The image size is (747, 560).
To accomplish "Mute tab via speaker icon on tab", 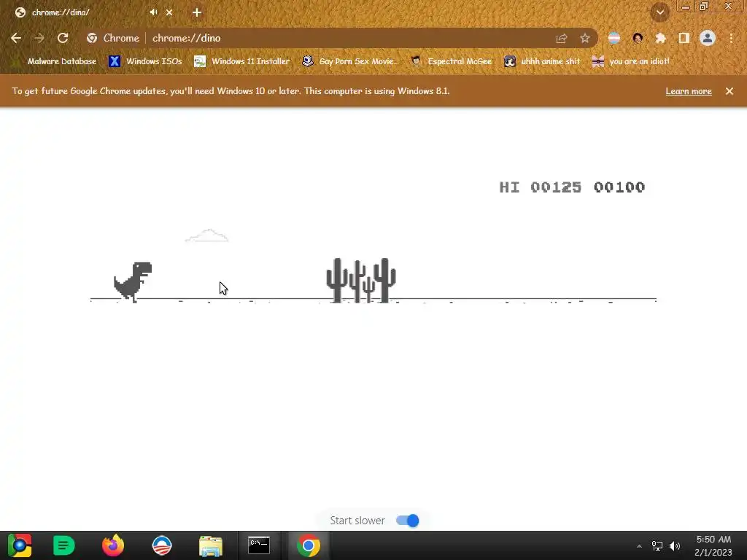I will pos(153,12).
